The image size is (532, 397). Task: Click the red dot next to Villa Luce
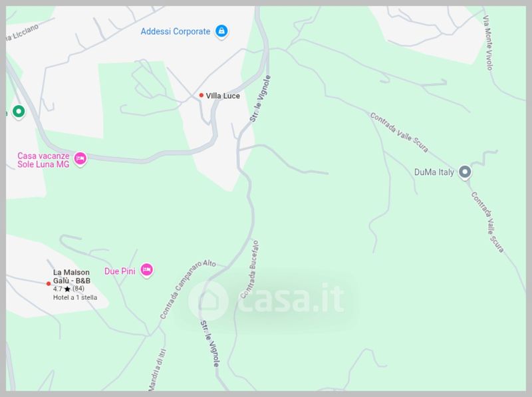pos(201,95)
